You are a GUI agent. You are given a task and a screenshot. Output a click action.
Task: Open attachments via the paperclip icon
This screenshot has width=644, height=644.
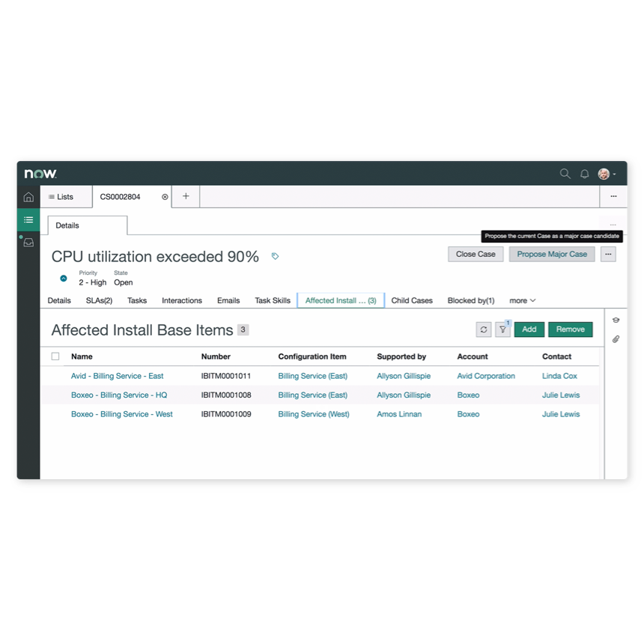pos(616,339)
